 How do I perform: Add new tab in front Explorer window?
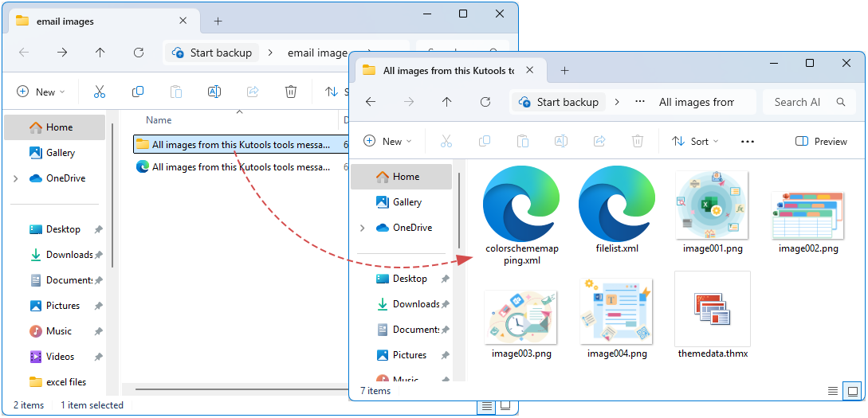(564, 70)
